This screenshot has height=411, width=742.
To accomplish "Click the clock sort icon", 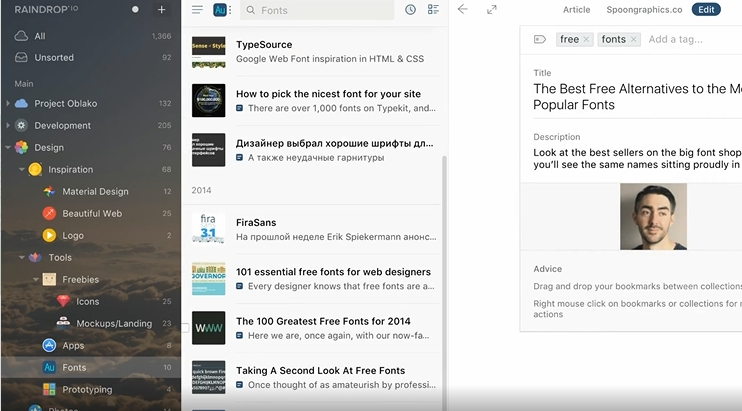I will pyautogui.click(x=410, y=10).
